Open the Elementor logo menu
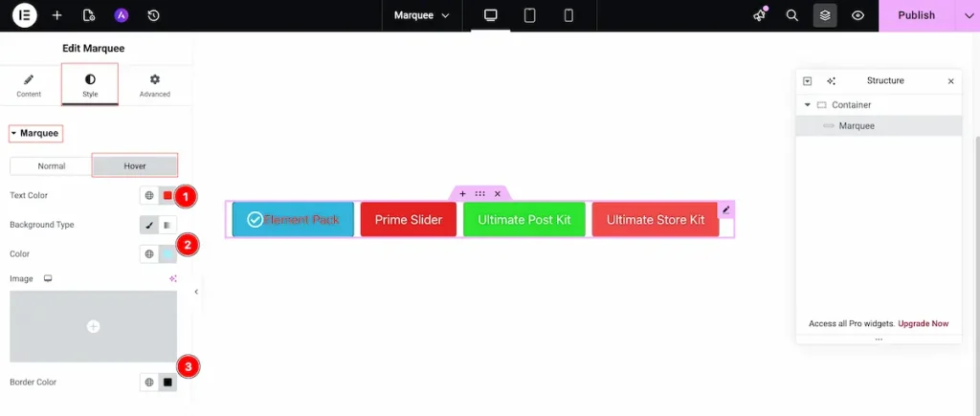 24,15
